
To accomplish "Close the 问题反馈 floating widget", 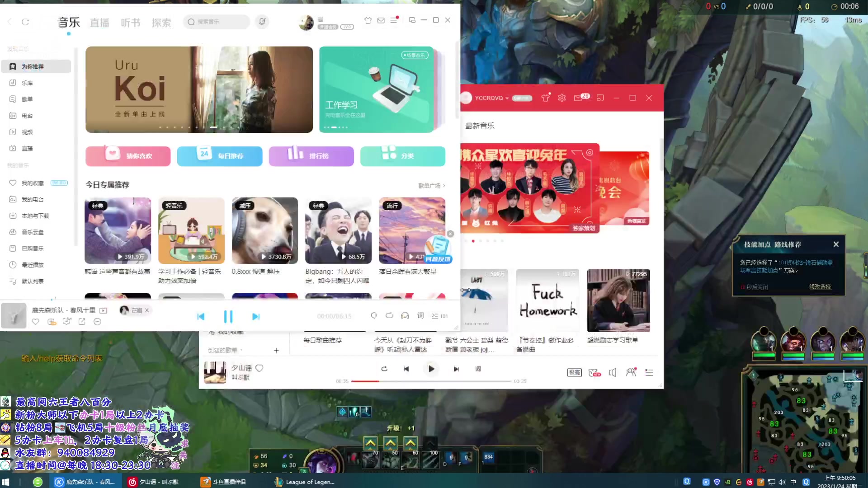I will pyautogui.click(x=450, y=234).
